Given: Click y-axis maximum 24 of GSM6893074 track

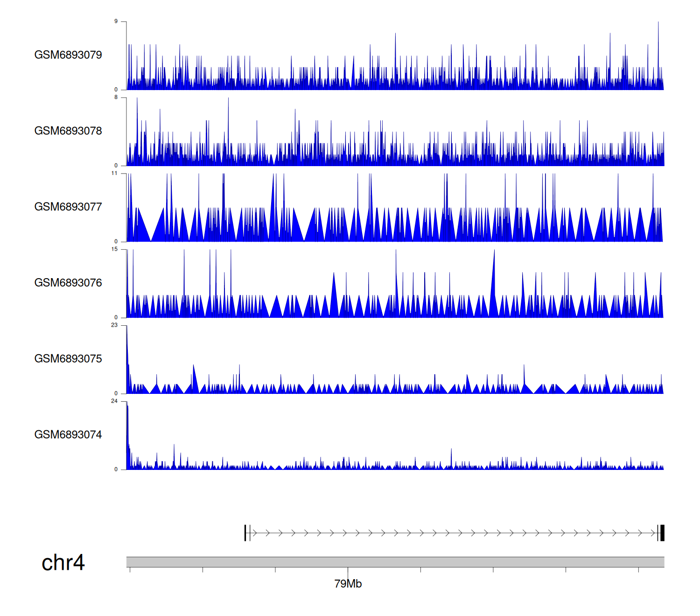Looking at the screenshot, I should (114, 401).
